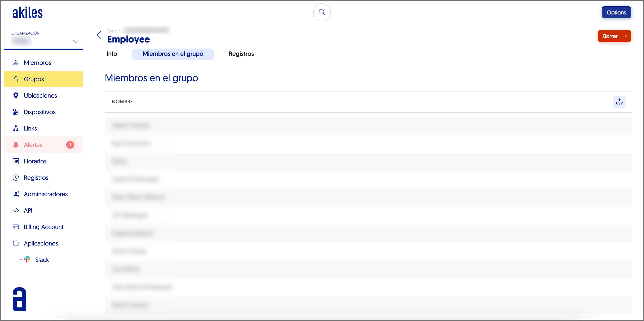Open Administradores in the sidebar

pyautogui.click(x=45, y=194)
